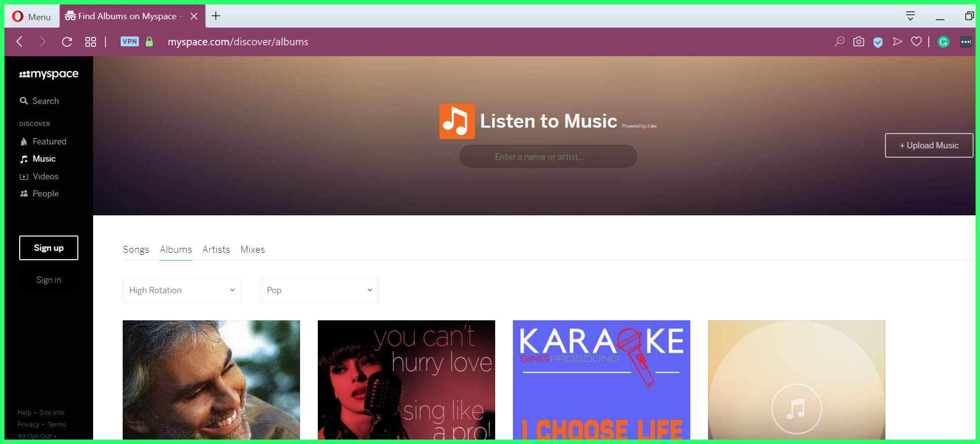The width and height of the screenshot is (980, 444).
Task: Expand the Pop genre dropdown
Action: click(x=319, y=290)
